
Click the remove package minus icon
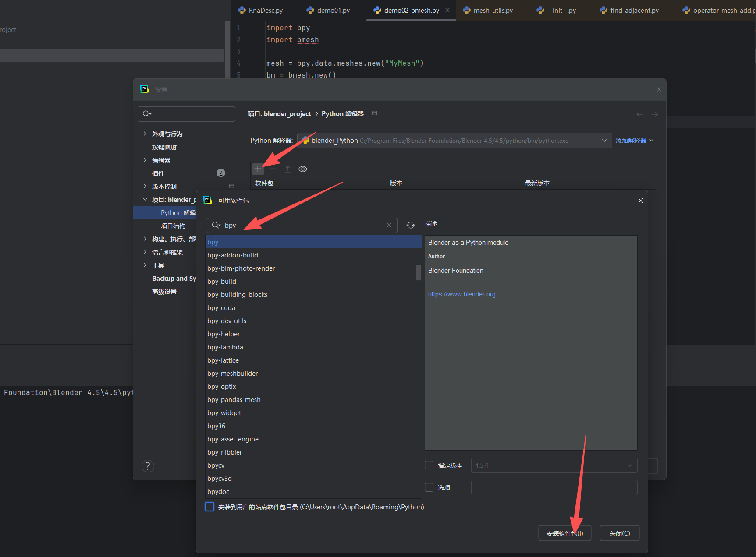click(x=273, y=169)
